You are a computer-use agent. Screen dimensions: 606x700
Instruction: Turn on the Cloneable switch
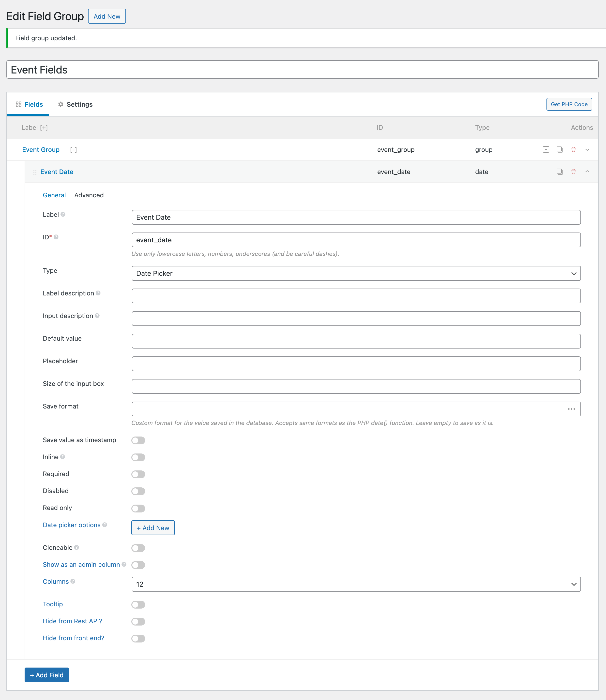pyautogui.click(x=138, y=548)
